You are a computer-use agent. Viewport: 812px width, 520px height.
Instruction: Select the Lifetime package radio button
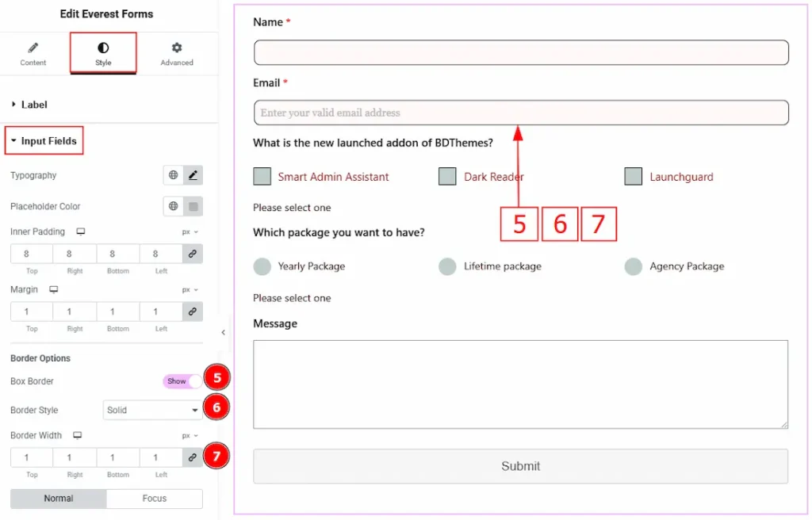(x=447, y=266)
